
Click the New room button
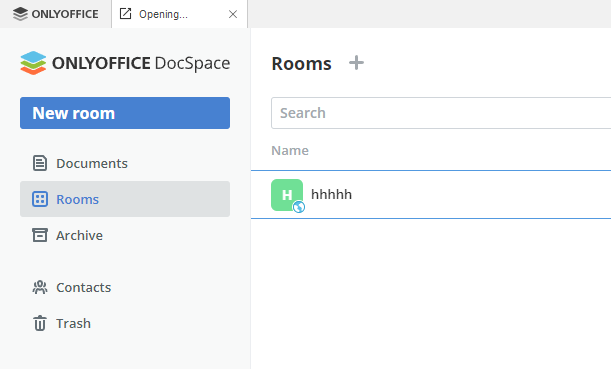pos(125,113)
